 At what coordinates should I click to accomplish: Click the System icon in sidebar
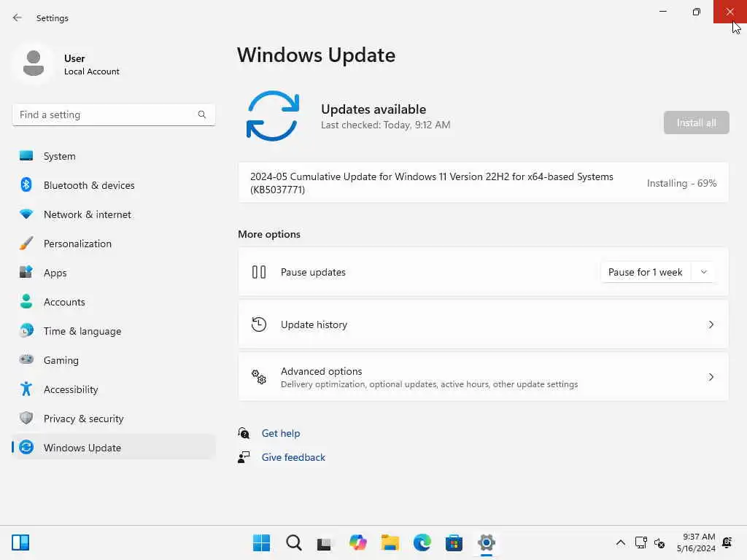26,156
